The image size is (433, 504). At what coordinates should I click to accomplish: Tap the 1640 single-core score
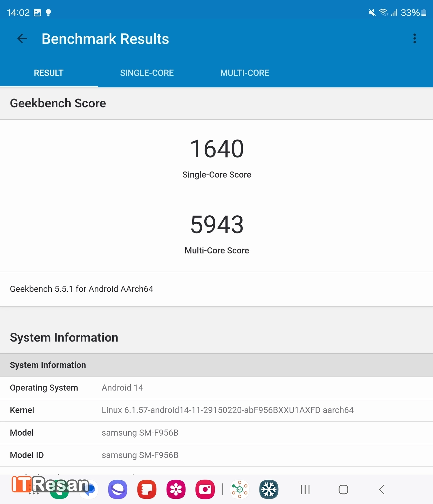click(217, 149)
